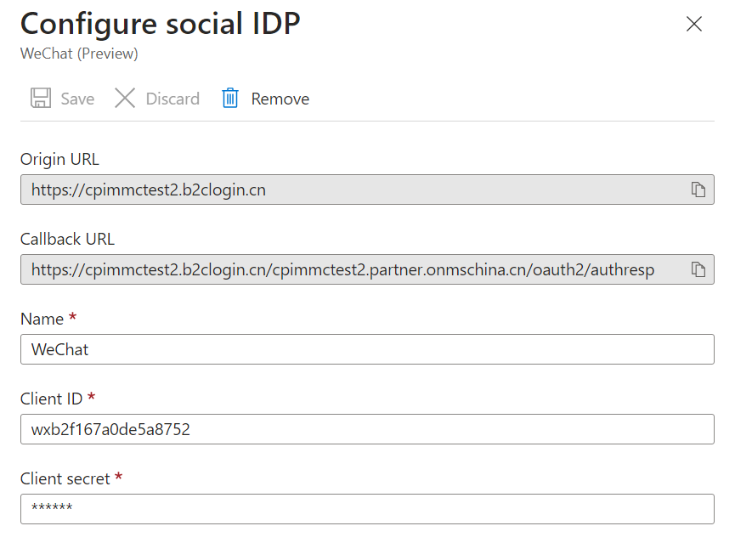This screenshot has height=560, width=735.
Task: Click the Discard X icon in toolbar
Action: pyautogui.click(x=125, y=99)
